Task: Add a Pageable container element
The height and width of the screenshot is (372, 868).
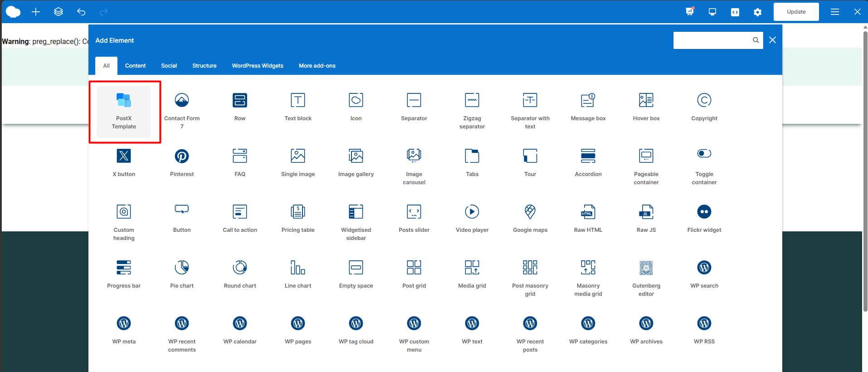Action: (x=646, y=167)
